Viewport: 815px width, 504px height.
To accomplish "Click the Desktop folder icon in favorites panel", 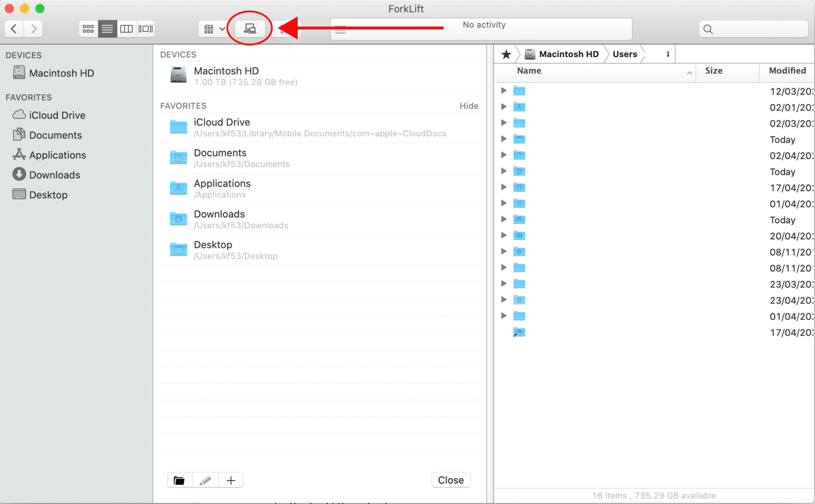I will [x=178, y=249].
